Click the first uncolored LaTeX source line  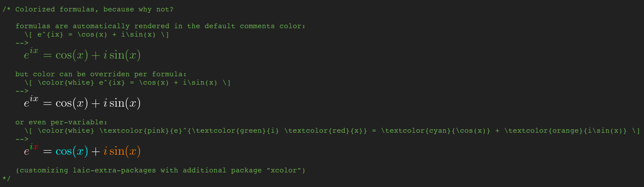[x=99, y=34]
